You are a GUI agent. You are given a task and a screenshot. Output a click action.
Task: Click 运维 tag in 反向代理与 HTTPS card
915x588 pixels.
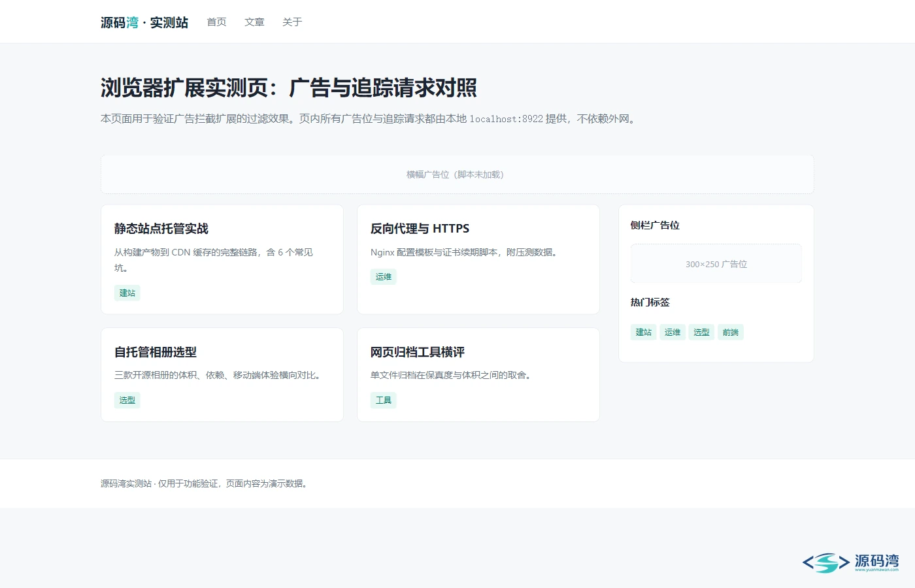coord(384,277)
